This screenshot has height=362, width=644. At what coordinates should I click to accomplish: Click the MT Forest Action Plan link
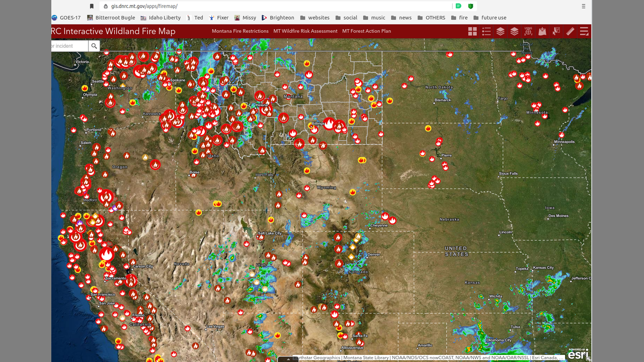click(x=366, y=31)
